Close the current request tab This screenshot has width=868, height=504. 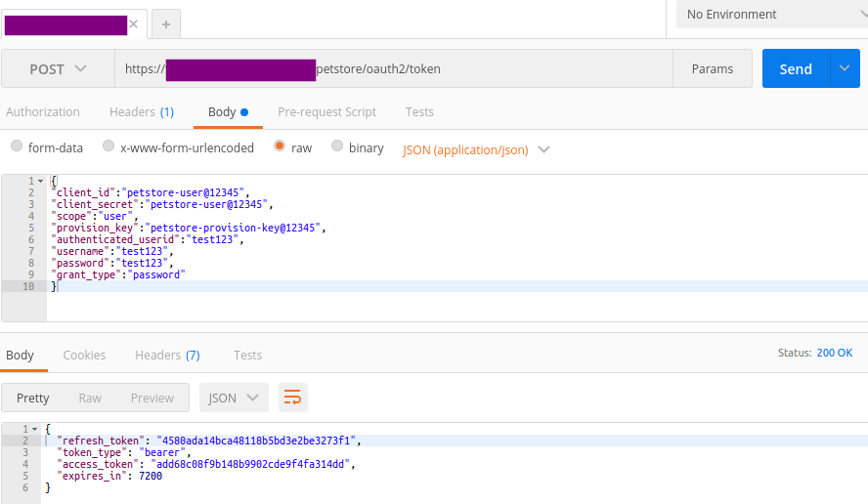134,24
